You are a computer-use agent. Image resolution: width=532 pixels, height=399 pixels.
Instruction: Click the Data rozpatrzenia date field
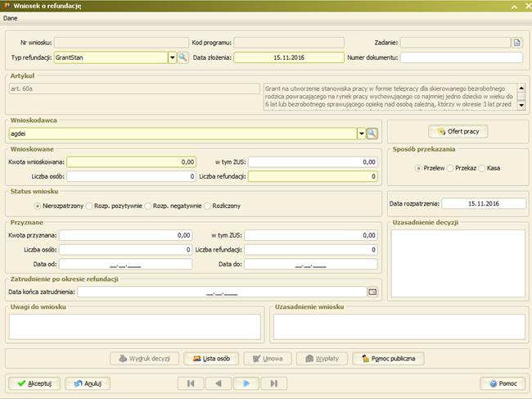484,203
